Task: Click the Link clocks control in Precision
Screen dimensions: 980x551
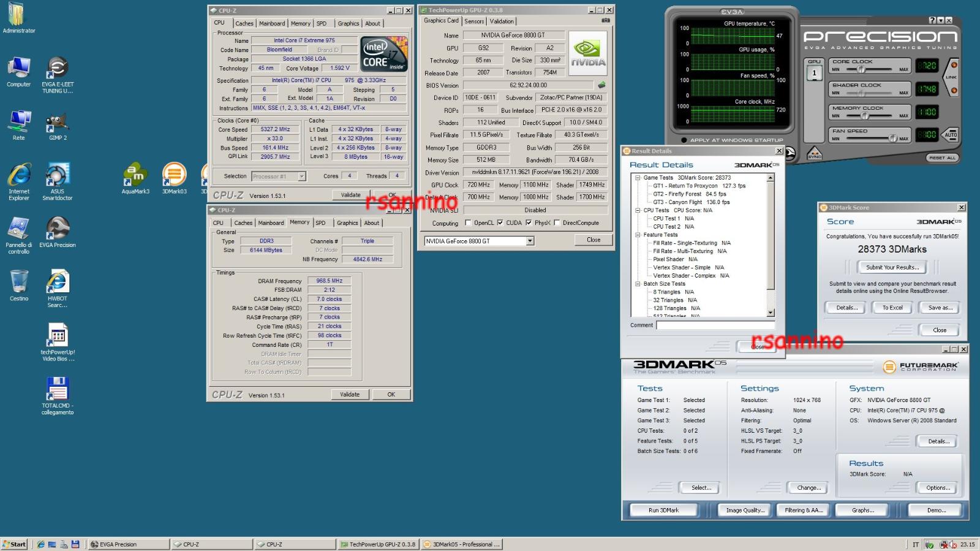Action: point(951,77)
